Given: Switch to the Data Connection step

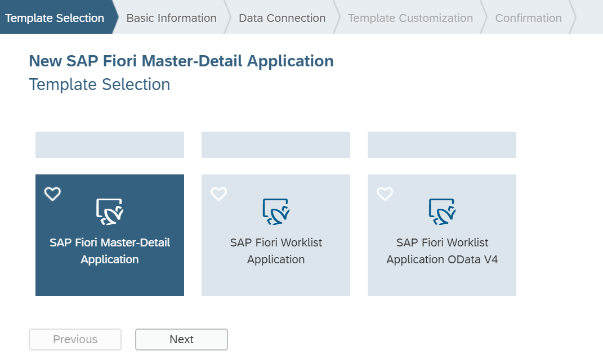Looking at the screenshot, I should click(x=282, y=18).
